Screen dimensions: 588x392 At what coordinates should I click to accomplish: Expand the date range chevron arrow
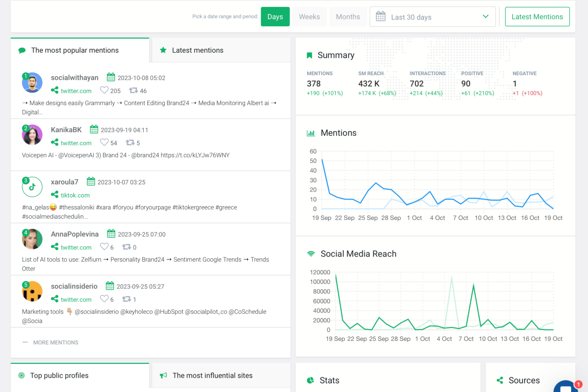(x=485, y=16)
